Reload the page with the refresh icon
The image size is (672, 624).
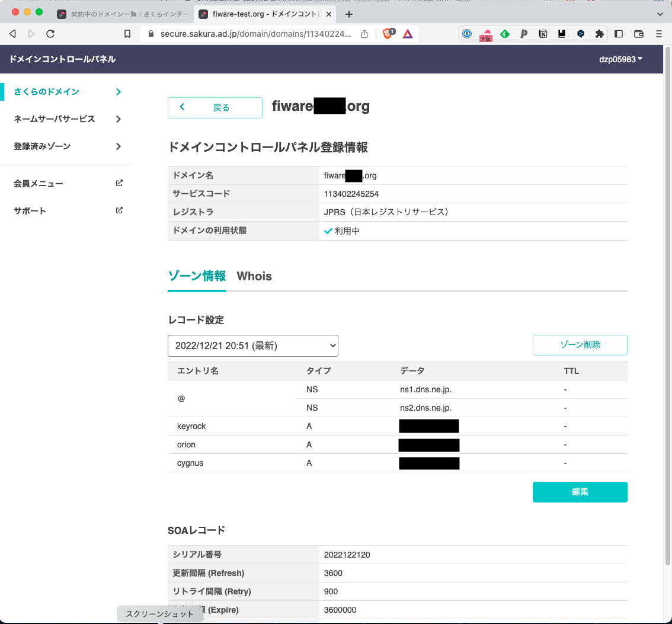click(x=50, y=34)
